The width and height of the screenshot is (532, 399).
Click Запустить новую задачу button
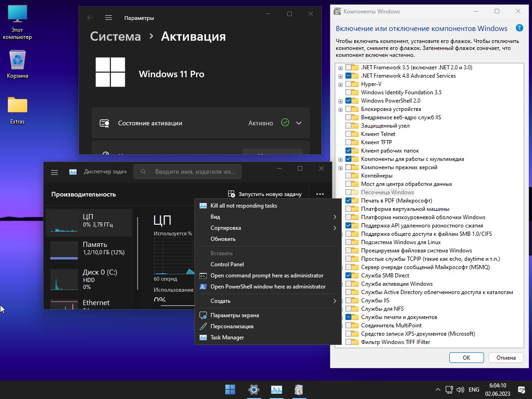[x=265, y=194]
